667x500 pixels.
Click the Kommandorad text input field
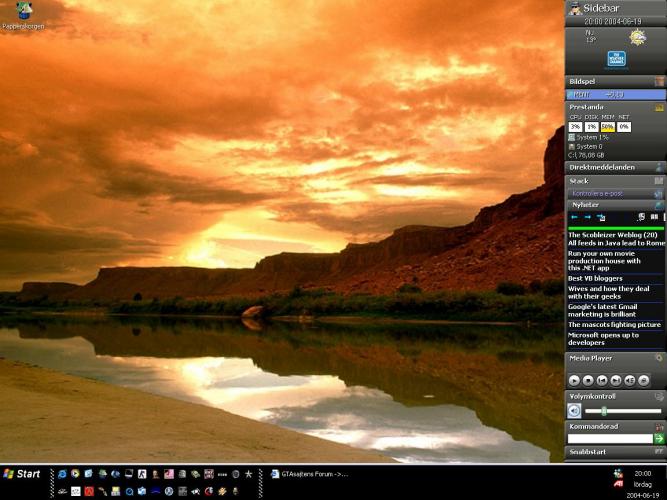click(x=610, y=438)
